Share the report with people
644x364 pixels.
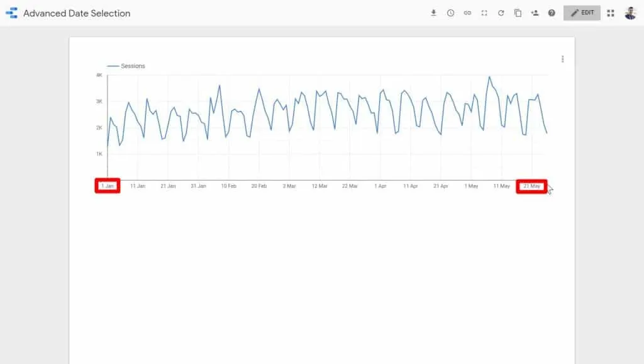[535, 13]
